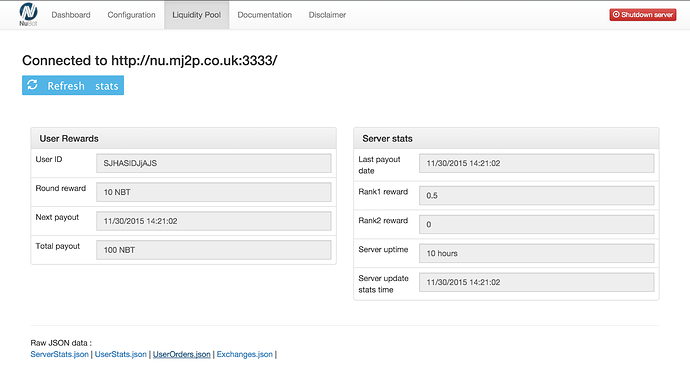Open the Exchanges.json link
The image size is (690, 390).
[x=245, y=354]
